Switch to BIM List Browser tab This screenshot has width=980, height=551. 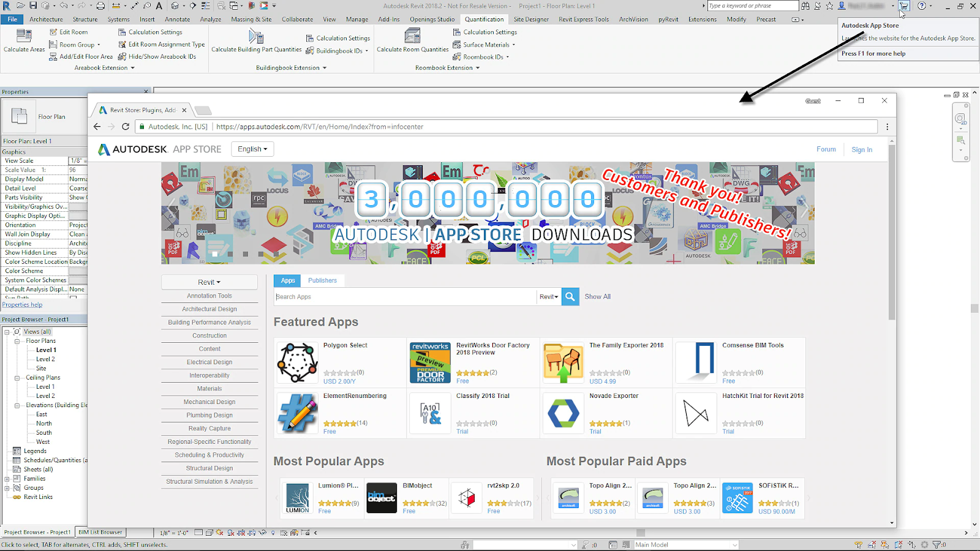tap(100, 532)
